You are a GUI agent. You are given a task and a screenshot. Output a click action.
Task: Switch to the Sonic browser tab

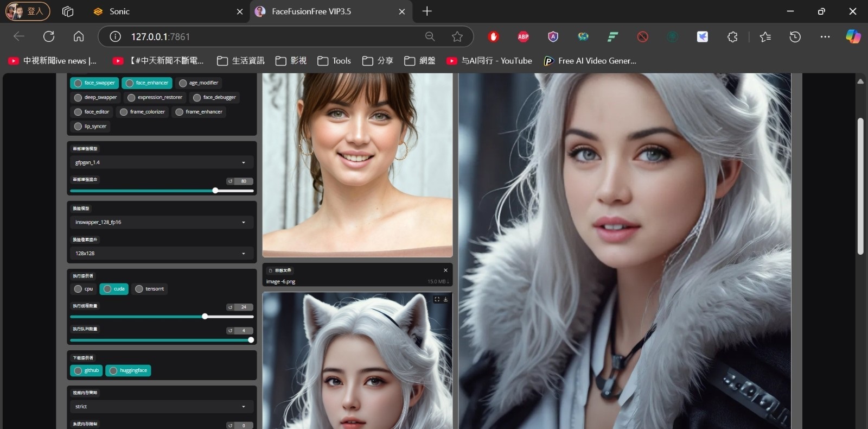click(119, 11)
